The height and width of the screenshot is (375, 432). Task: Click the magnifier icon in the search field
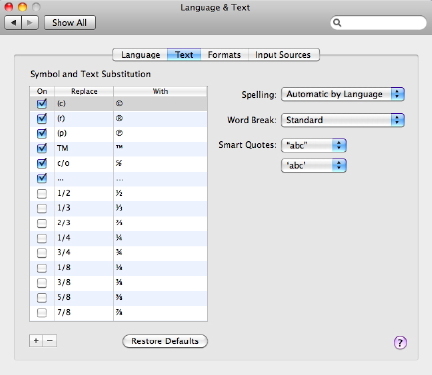[337, 23]
